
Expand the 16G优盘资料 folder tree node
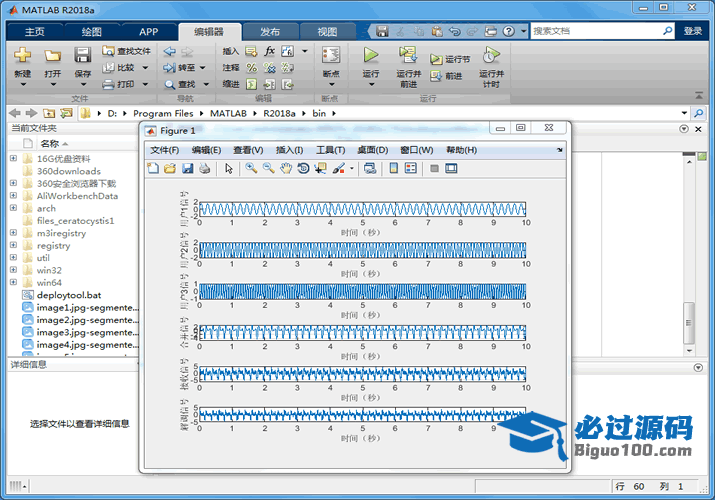[x=13, y=158]
